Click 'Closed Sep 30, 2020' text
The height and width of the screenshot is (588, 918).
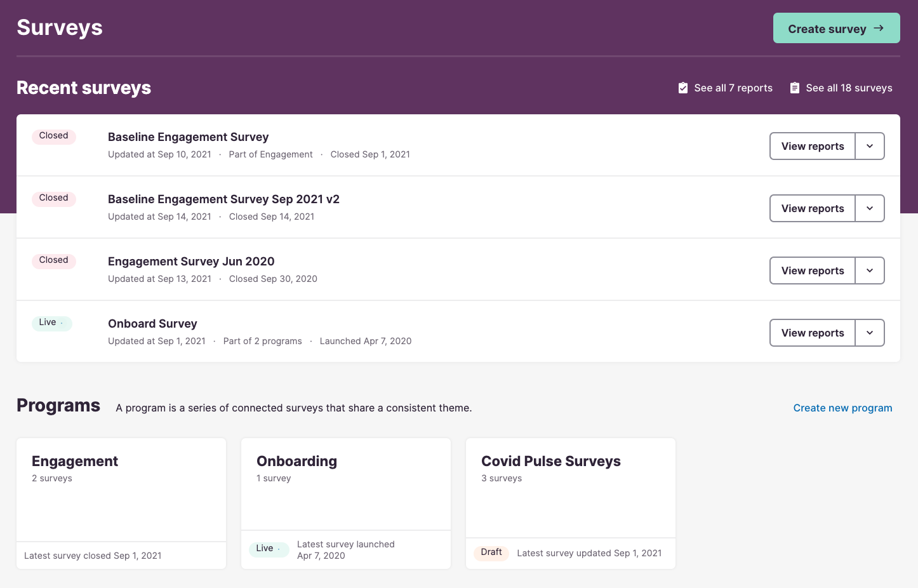point(273,279)
